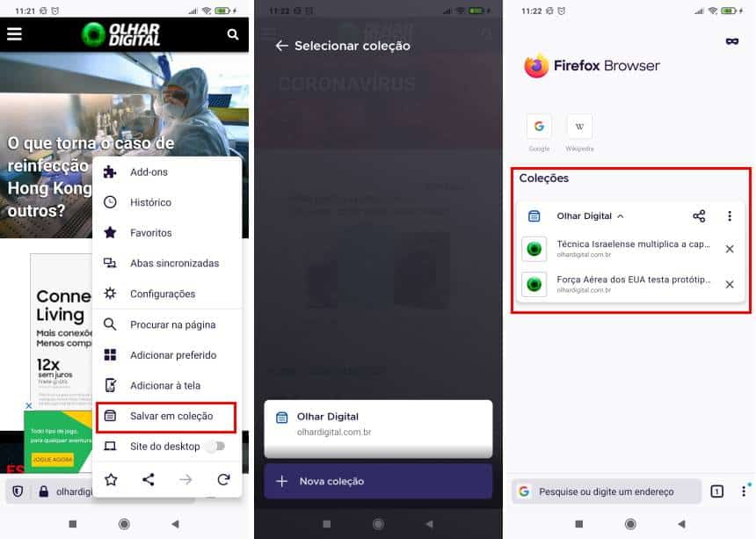Open Histórico from the browser menu
756x539 pixels.
tap(167, 202)
